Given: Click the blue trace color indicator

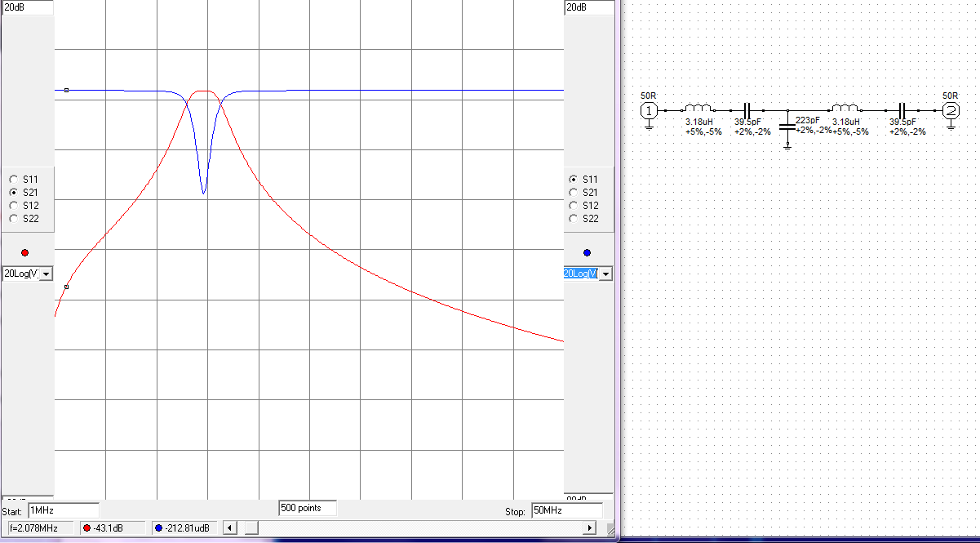Looking at the screenshot, I should point(587,252).
